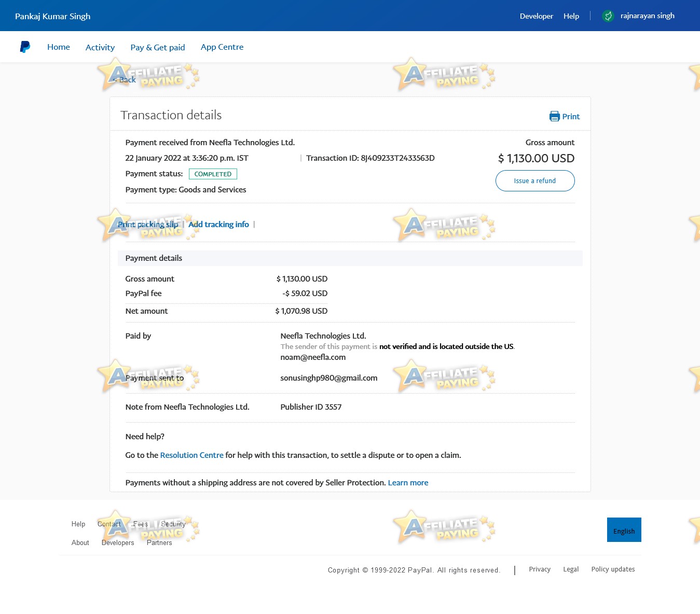Open the Privacy link in footer

(540, 569)
